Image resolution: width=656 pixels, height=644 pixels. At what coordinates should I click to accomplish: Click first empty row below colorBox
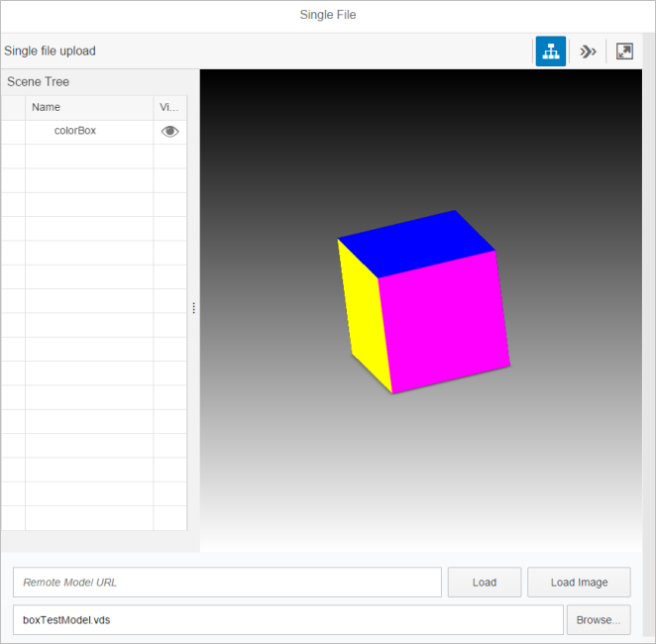pyautogui.click(x=89, y=157)
